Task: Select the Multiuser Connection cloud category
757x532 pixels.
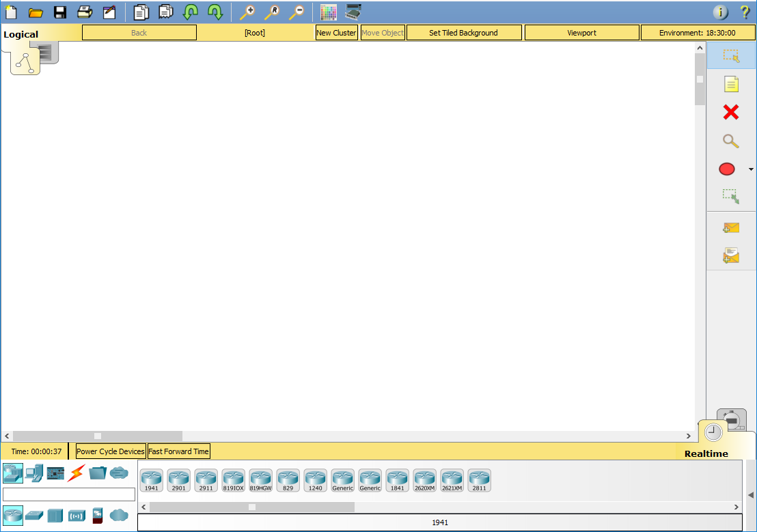Action: [119, 473]
